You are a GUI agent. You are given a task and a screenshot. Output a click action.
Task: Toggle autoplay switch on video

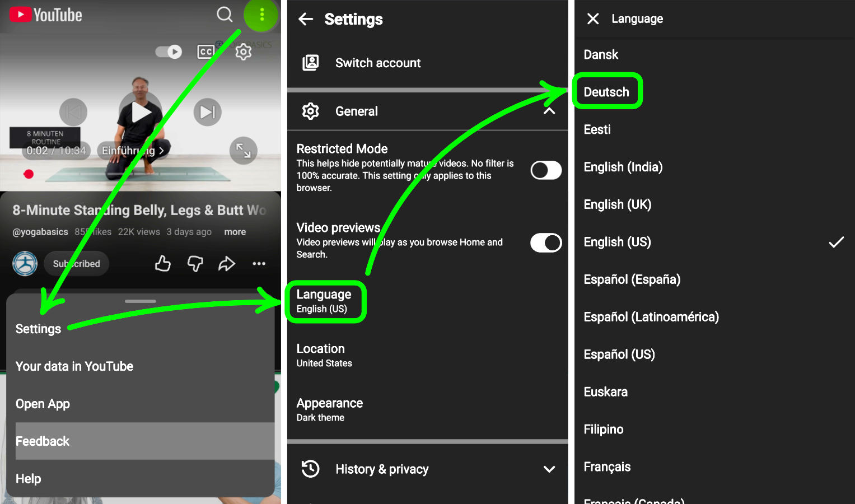(x=169, y=52)
